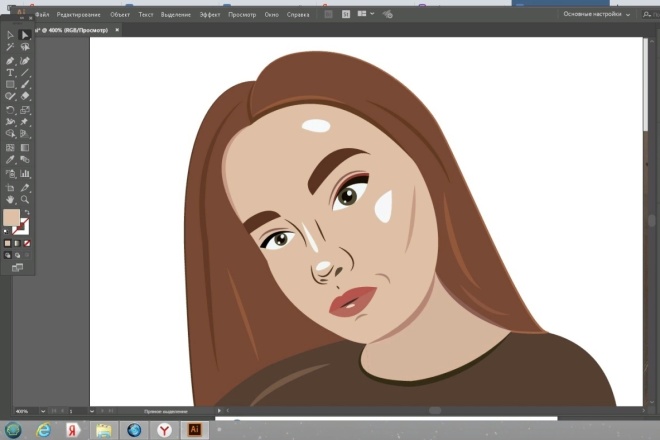660x440 pixels.
Task: Click the Справка menu item
Action: point(298,15)
